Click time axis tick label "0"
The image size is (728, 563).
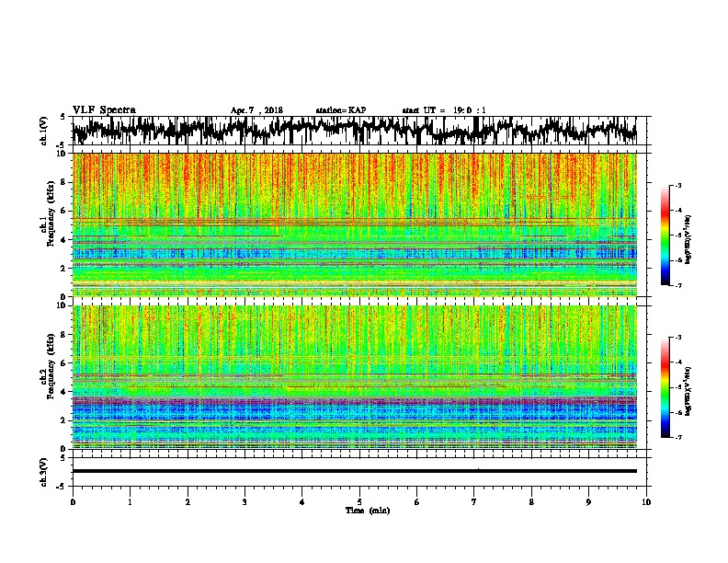[73, 502]
